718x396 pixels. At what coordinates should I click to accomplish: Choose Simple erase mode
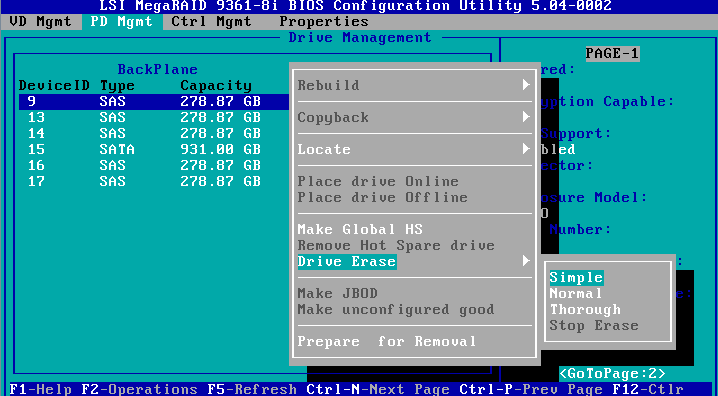tap(577, 277)
